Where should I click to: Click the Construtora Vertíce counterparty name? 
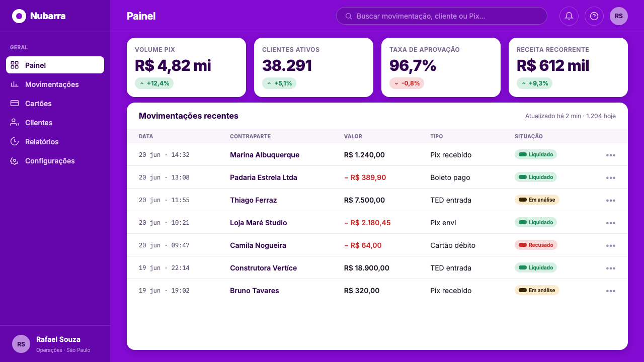(x=264, y=268)
